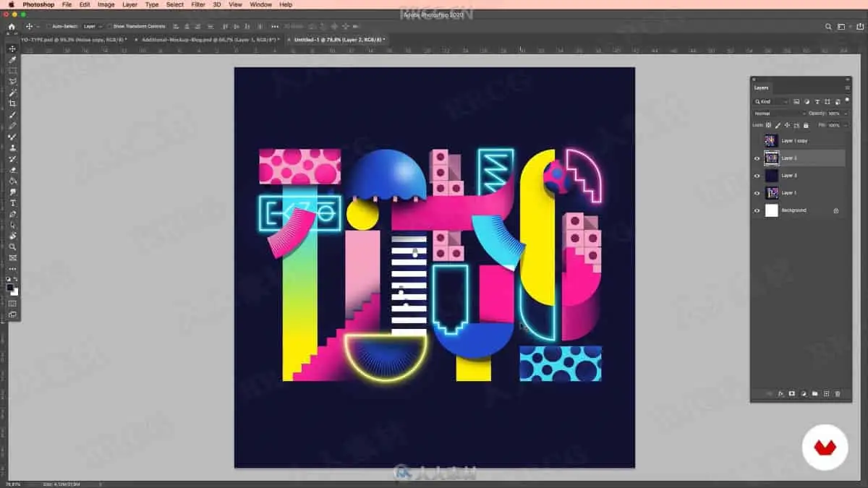This screenshot has height=488, width=868.
Task: Select the Rectangular Marquee tool
Action: [12, 71]
